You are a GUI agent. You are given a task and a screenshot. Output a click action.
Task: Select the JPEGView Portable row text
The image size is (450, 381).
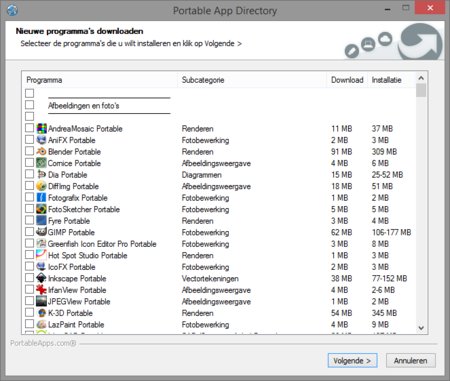79,302
